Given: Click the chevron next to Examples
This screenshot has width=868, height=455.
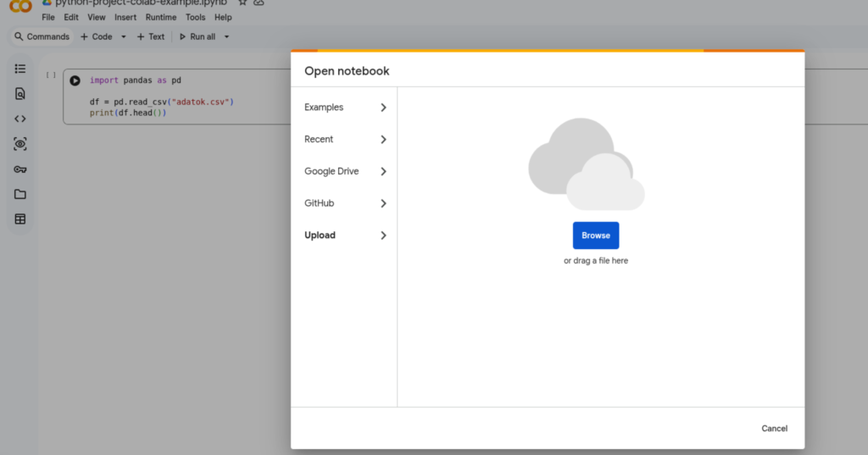Looking at the screenshot, I should (x=383, y=108).
